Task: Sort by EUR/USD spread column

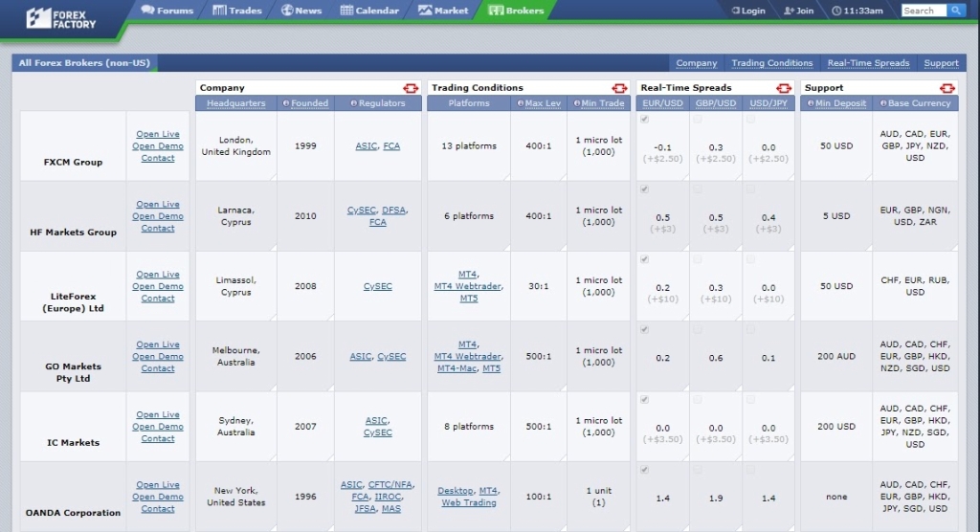Action: click(662, 103)
